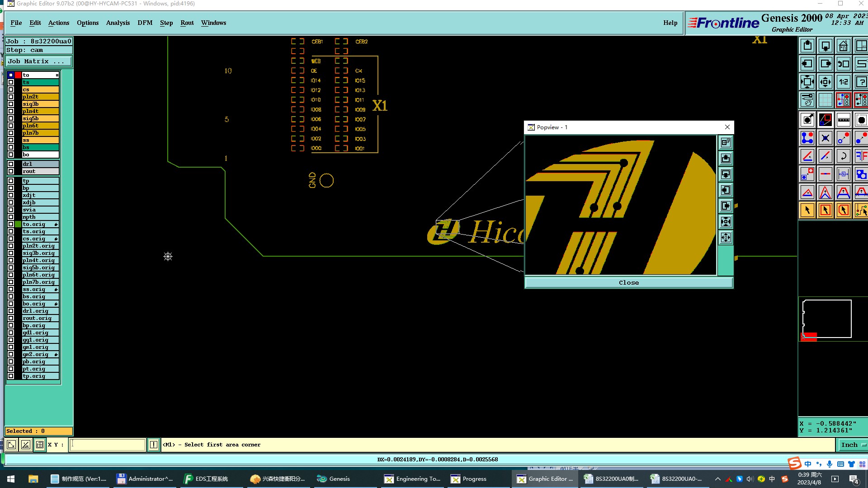This screenshot has width=868, height=488.
Task: Select the sig5b layer name
Action: pos(40,118)
